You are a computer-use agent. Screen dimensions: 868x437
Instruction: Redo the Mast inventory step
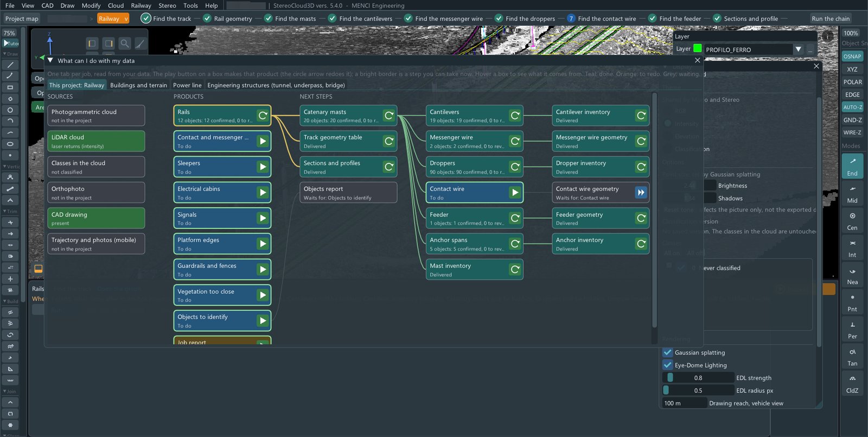515,269
